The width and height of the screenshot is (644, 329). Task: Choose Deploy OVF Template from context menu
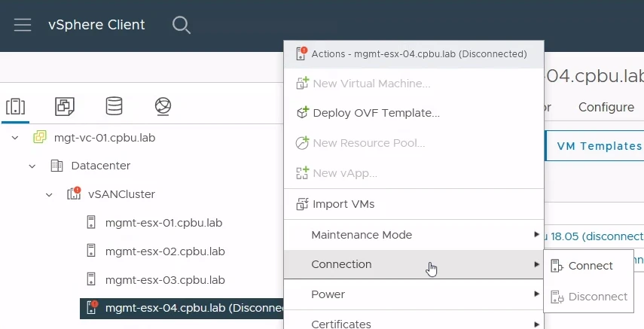(x=414, y=113)
